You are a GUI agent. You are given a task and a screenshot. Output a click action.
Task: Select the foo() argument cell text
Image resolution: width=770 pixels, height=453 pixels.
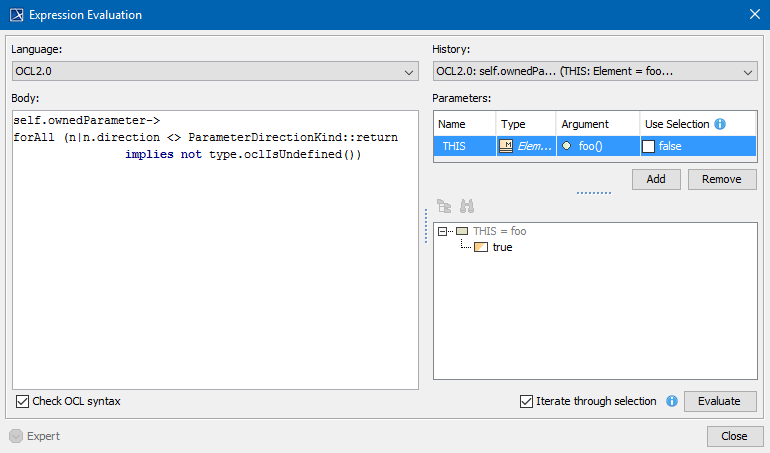click(x=590, y=146)
